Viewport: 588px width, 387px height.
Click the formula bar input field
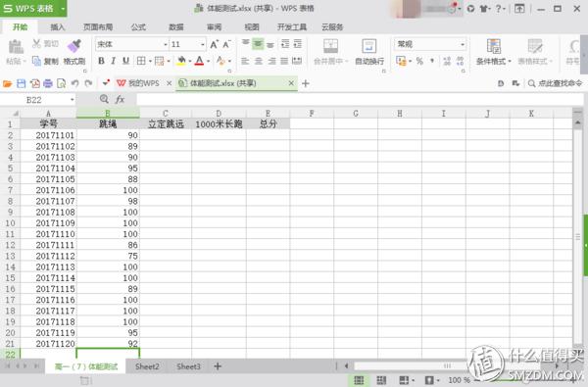[360, 99]
